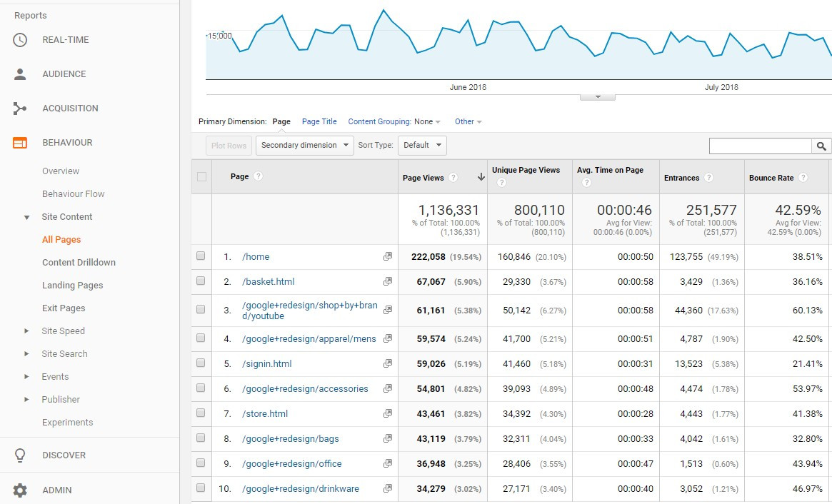Select All Pages report
Image resolution: width=832 pixels, height=504 pixels.
pos(61,240)
